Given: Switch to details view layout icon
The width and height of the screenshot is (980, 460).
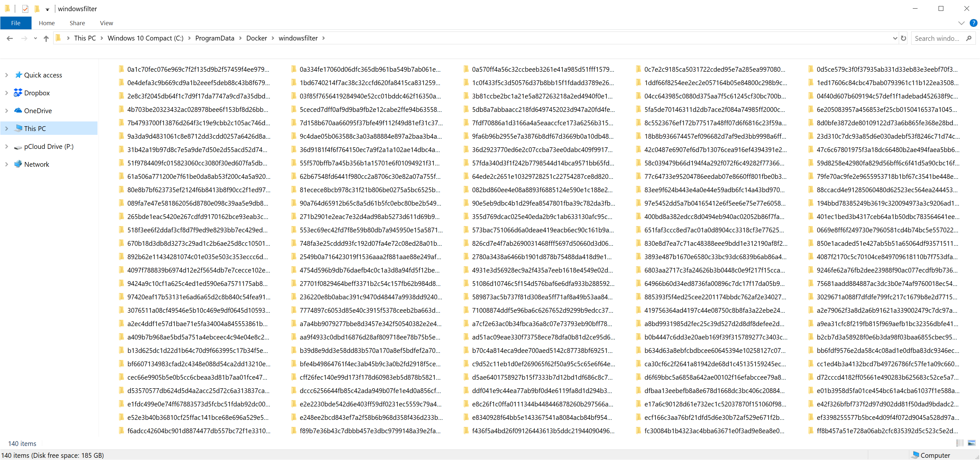Looking at the screenshot, I should [960, 443].
